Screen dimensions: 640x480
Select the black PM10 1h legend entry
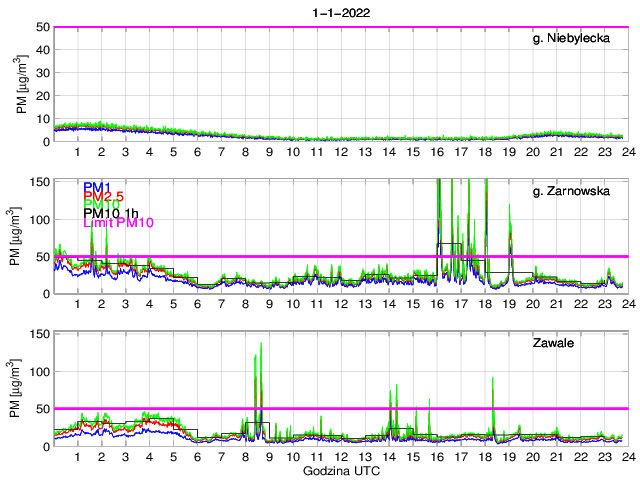pos(111,213)
